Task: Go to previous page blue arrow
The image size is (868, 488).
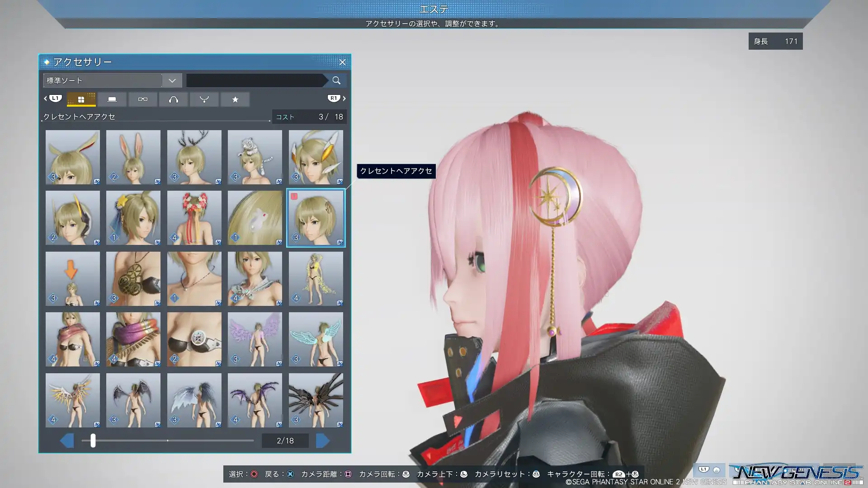Action: click(67, 441)
